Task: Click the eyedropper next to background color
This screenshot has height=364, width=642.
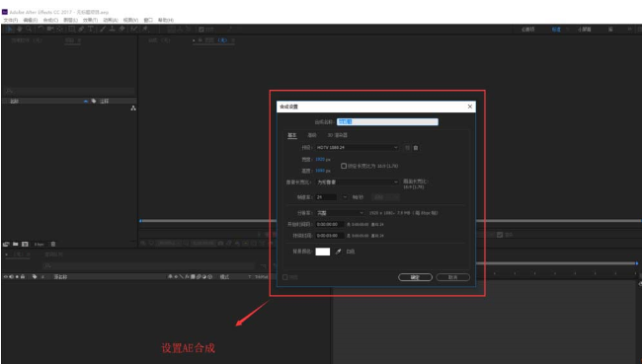Action: click(x=338, y=252)
